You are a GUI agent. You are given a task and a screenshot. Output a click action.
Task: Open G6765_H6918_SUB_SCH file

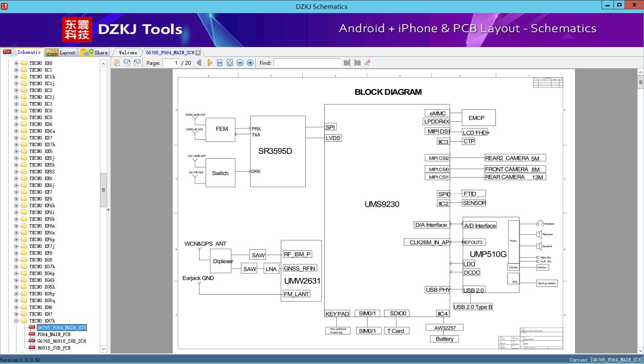coord(61,341)
